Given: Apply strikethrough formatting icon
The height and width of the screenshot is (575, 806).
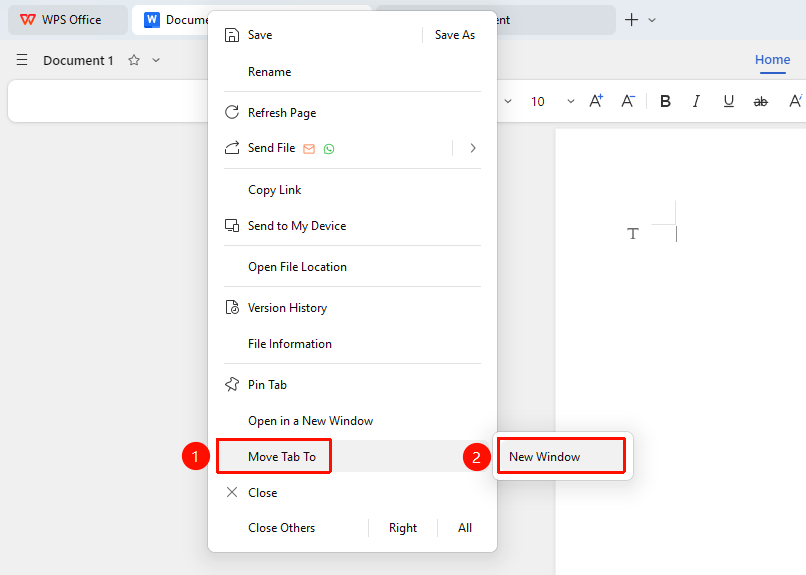Looking at the screenshot, I should tap(760, 102).
